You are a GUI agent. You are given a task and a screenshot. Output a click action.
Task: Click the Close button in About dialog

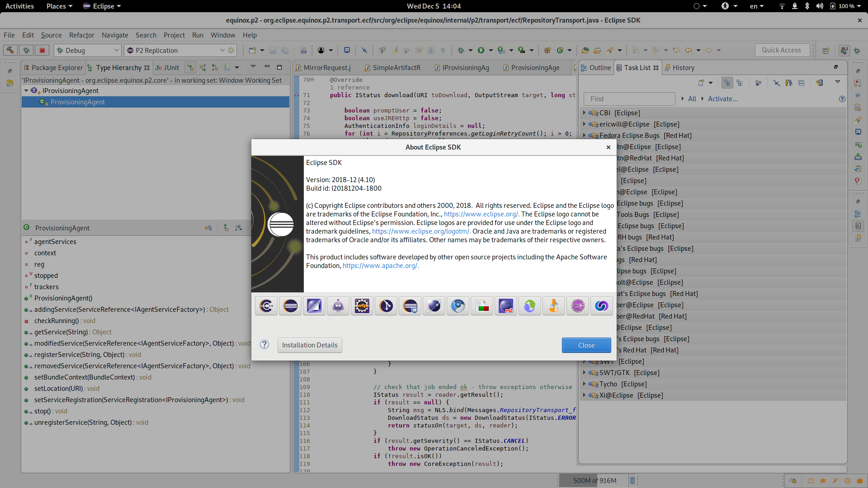click(x=586, y=345)
